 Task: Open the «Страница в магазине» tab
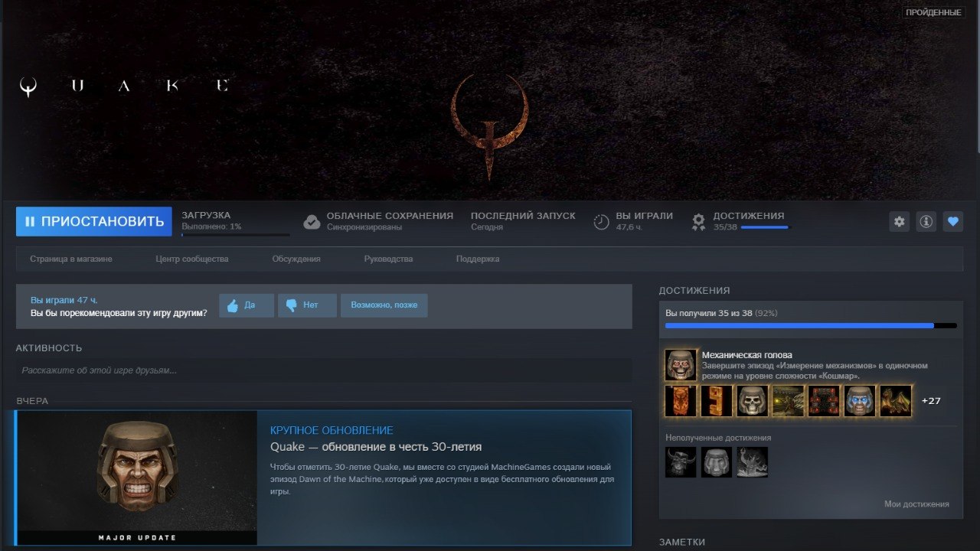point(71,259)
